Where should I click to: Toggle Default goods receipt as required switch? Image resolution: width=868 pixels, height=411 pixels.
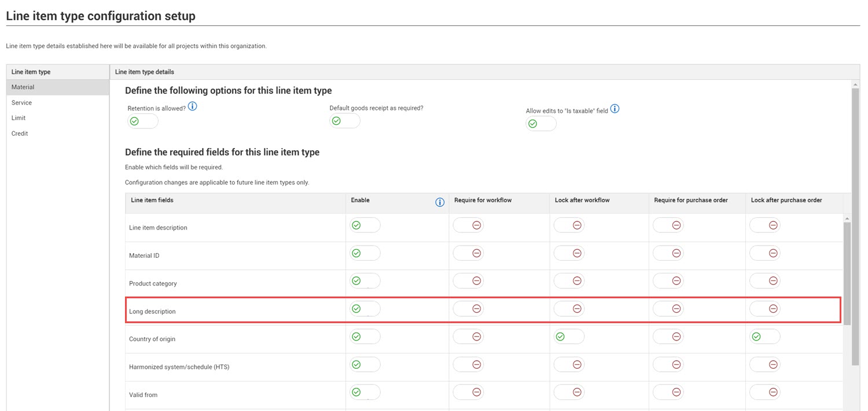tap(345, 121)
